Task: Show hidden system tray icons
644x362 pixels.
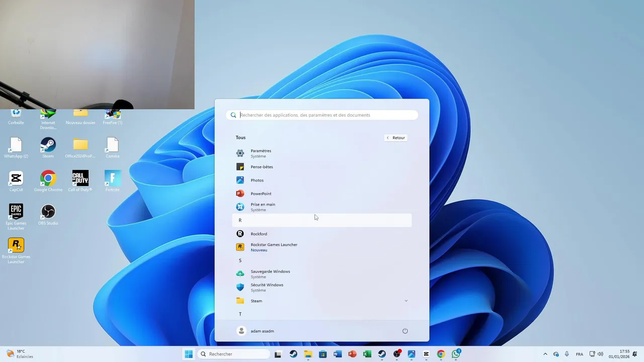Action: [545, 354]
